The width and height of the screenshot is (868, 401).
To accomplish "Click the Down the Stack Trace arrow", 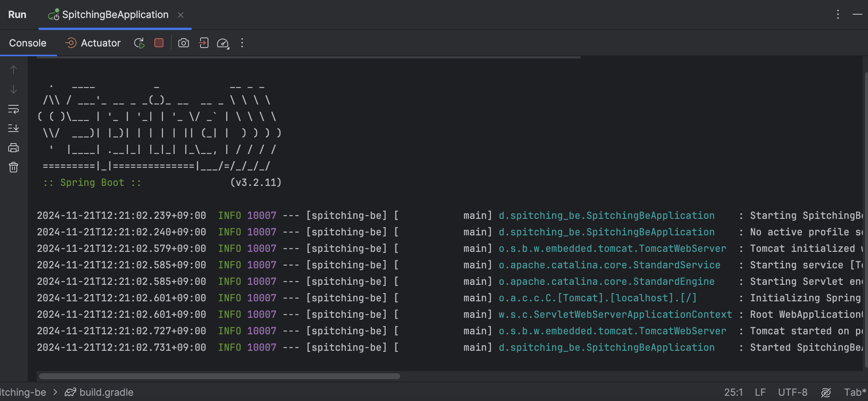I will (13, 89).
